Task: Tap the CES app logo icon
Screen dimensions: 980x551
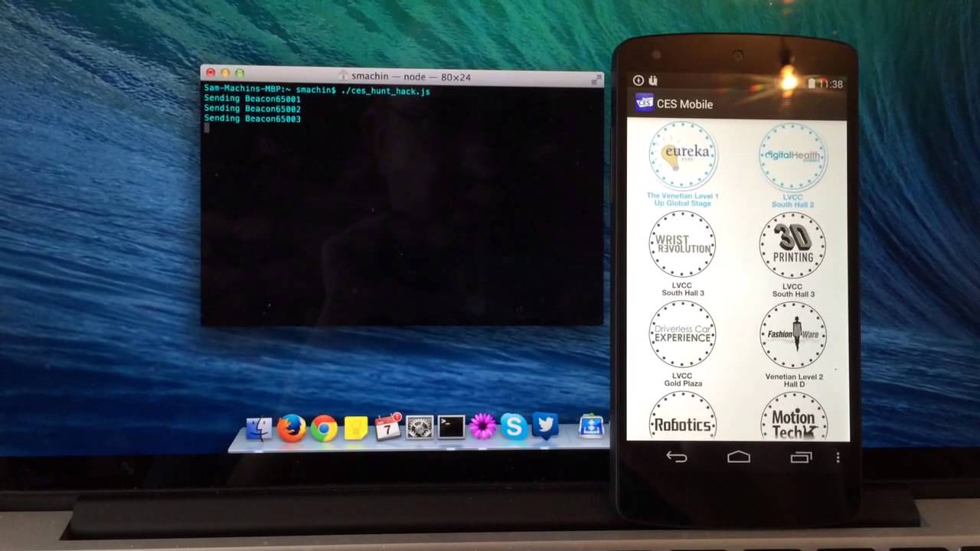Action: tap(645, 103)
